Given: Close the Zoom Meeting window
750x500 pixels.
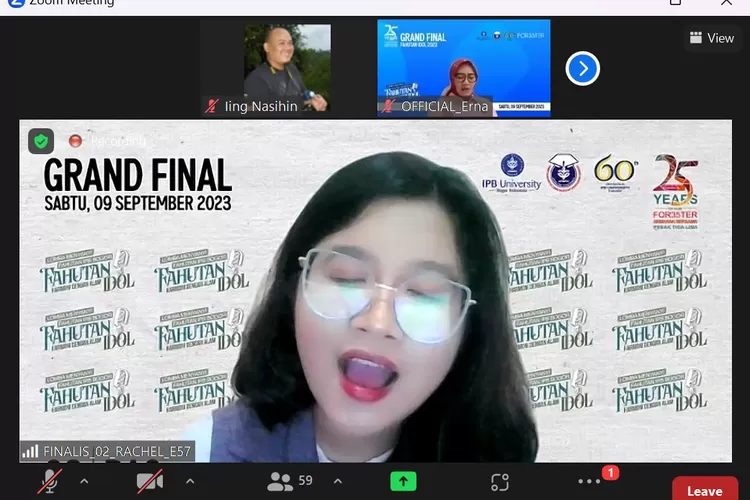Looking at the screenshot, I should 727,2.
